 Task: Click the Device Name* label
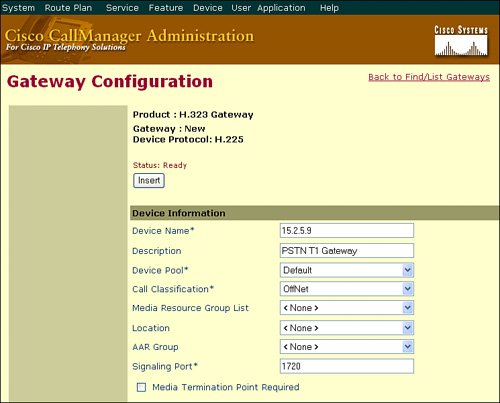163,231
